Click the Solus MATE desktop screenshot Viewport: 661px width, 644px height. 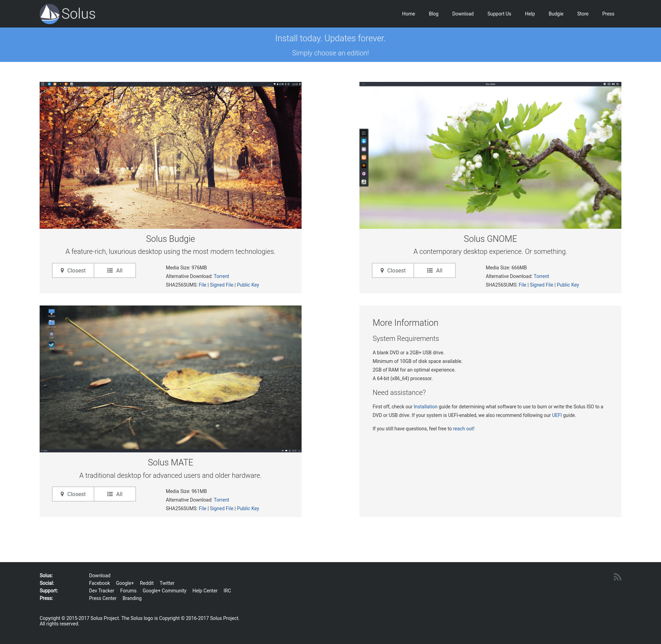pyautogui.click(x=170, y=379)
